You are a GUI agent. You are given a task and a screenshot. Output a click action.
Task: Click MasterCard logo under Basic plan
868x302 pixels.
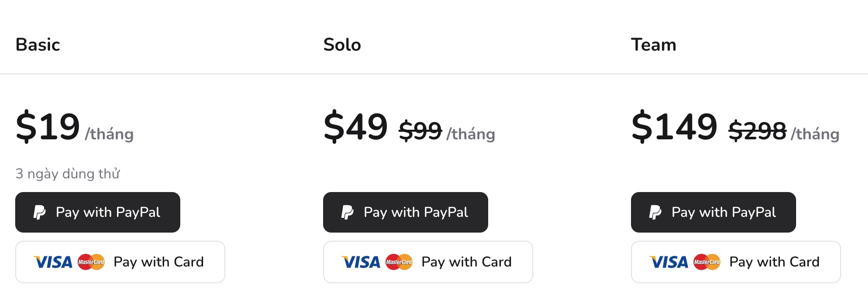point(91,262)
